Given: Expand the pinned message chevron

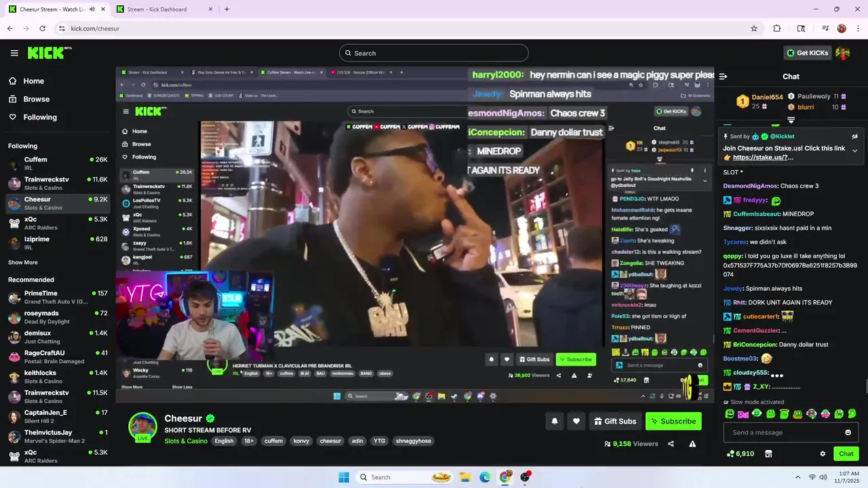Looking at the screenshot, I should (x=855, y=150).
